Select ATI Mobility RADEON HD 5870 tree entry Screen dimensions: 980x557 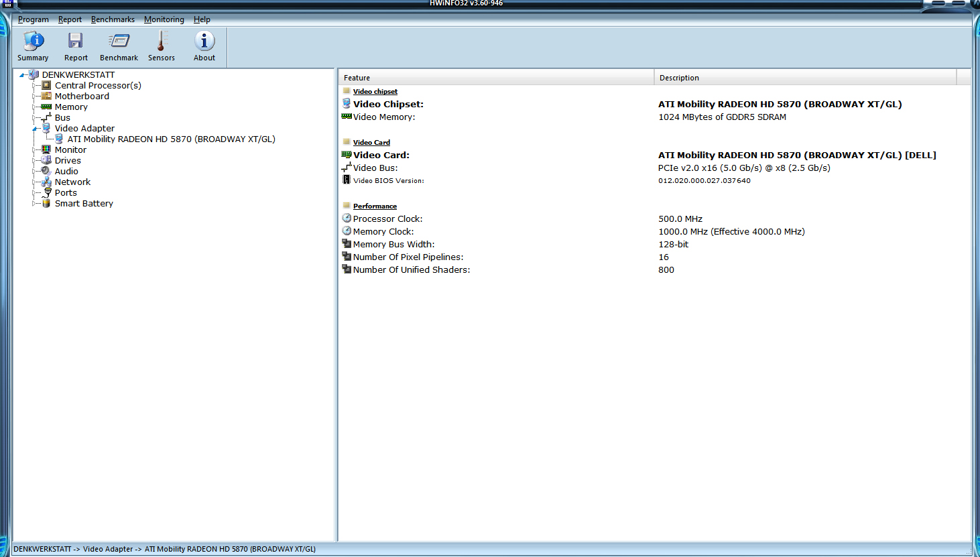(172, 139)
